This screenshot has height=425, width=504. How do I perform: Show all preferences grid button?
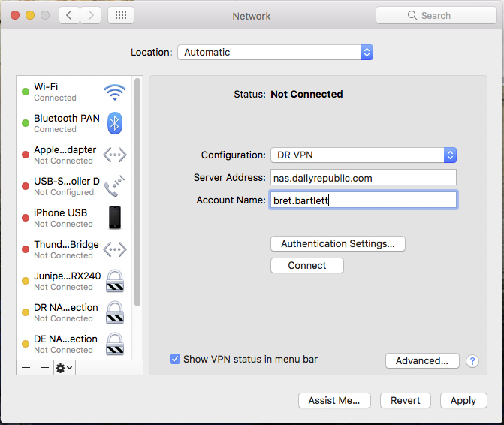(x=122, y=15)
